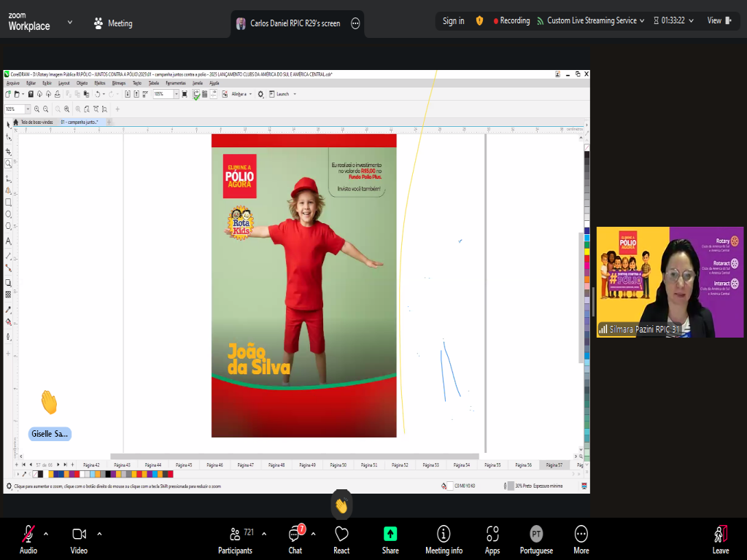This screenshot has width=747, height=560.
Task: Expand the Video options caret
Action: point(99,533)
